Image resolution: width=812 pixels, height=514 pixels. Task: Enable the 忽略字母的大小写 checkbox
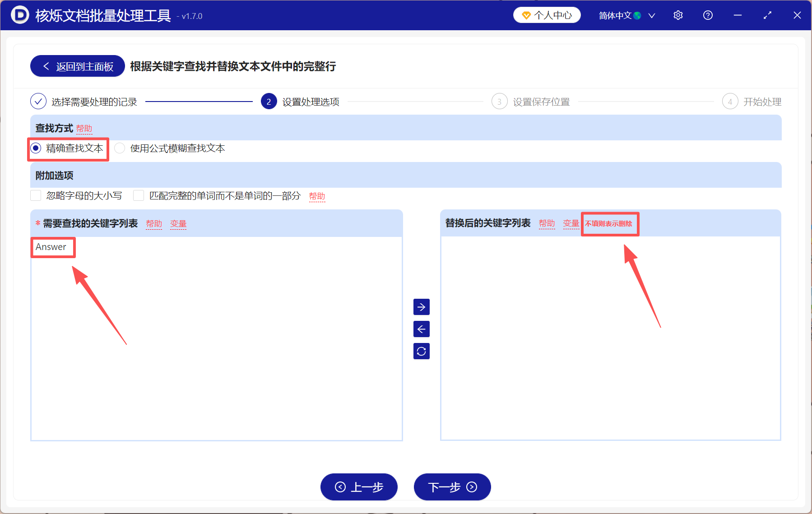coord(36,195)
